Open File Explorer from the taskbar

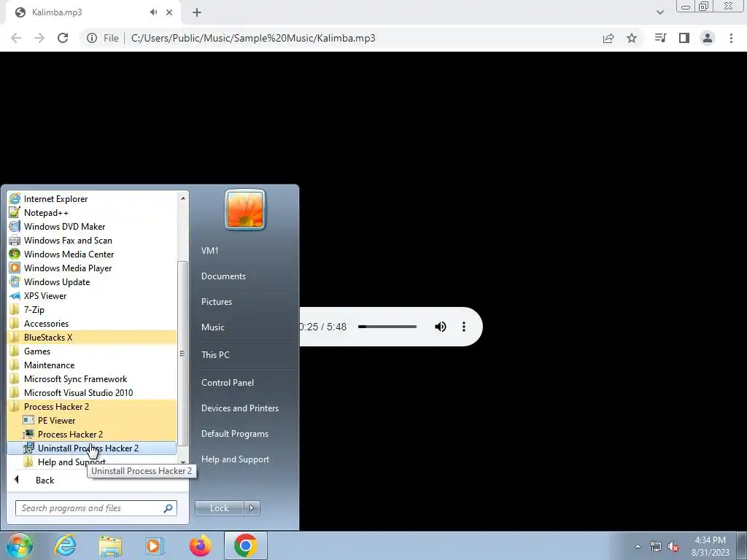click(110, 545)
